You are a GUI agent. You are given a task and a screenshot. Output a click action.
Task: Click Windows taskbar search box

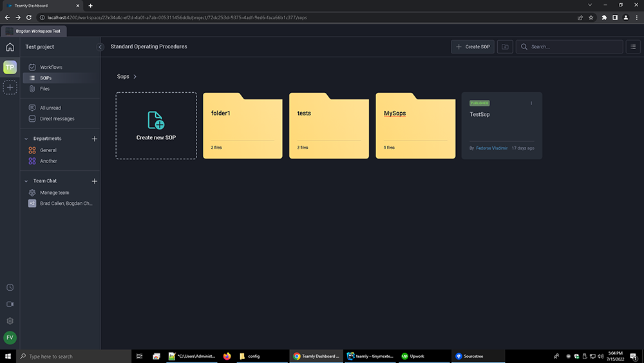point(74,357)
